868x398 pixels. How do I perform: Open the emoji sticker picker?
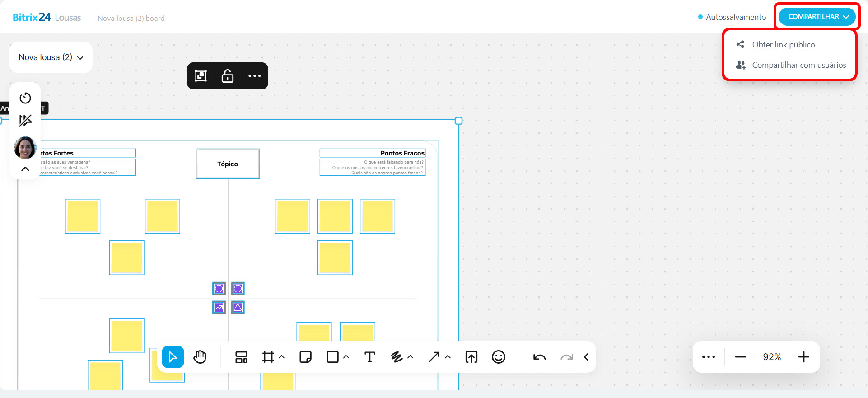(x=498, y=357)
